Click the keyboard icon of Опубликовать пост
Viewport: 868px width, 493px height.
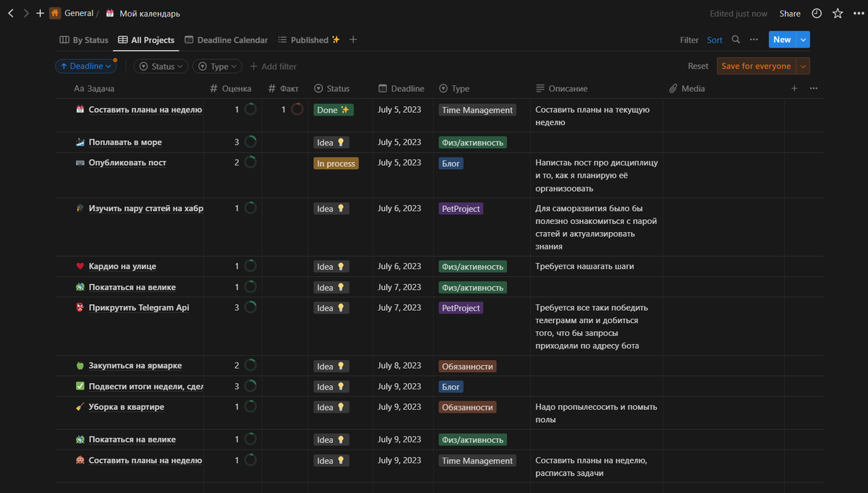80,163
